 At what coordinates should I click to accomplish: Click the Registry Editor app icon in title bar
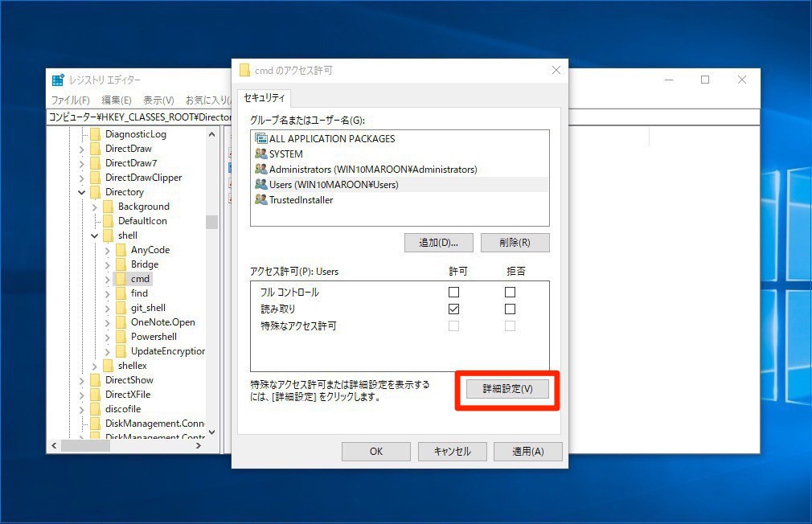point(58,80)
